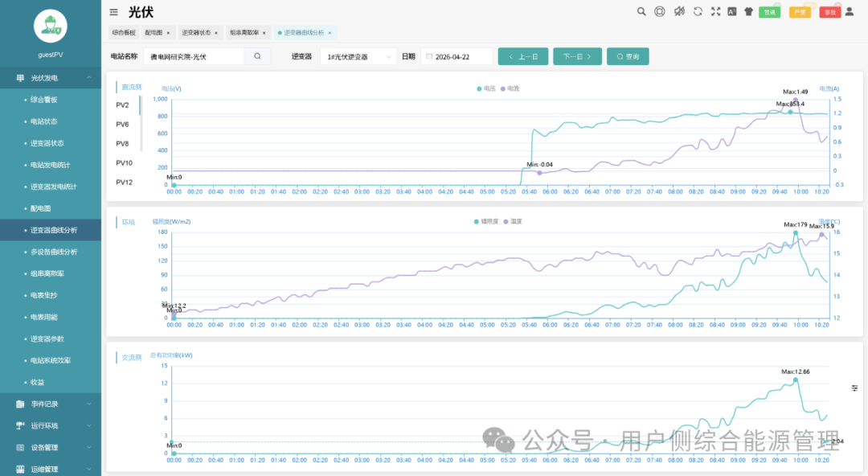Open 逆变器发电统计 in the sidebar
The image size is (868, 476).
pos(54,187)
